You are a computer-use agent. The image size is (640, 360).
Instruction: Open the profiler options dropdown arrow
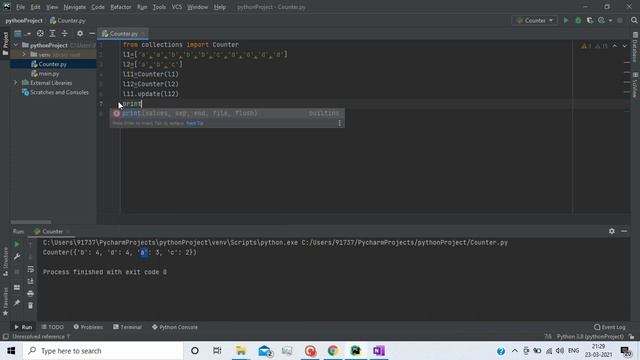tap(610, 20)
